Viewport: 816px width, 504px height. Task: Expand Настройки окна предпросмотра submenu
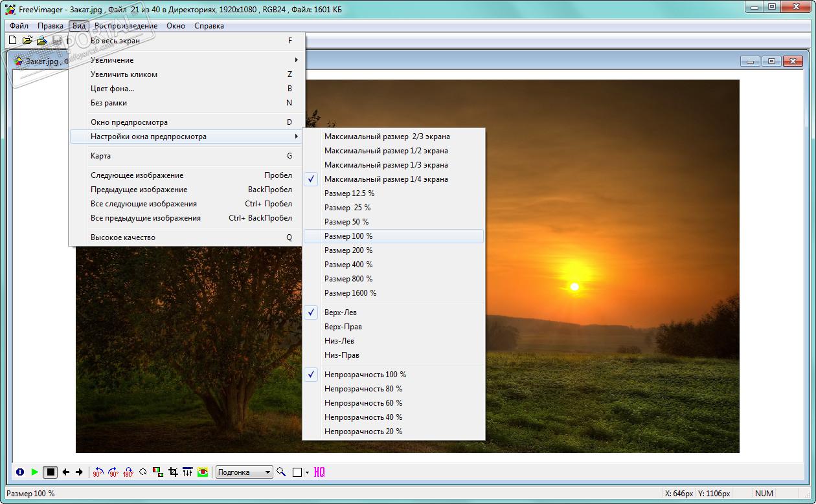[187, 137]
